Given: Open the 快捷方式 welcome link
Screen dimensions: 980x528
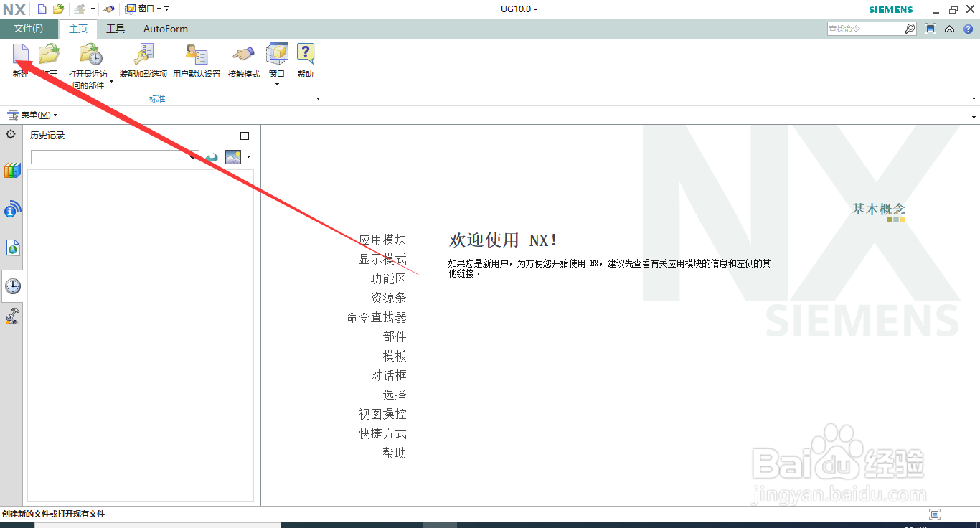Looking at the screenshot, I should [x=382, y=433].
